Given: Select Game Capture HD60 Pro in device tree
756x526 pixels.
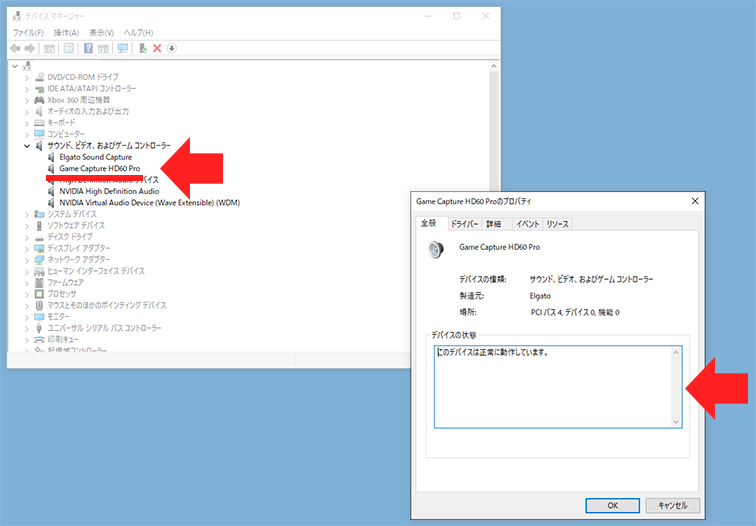Looking at the screenshot, I should coord(100,168).
